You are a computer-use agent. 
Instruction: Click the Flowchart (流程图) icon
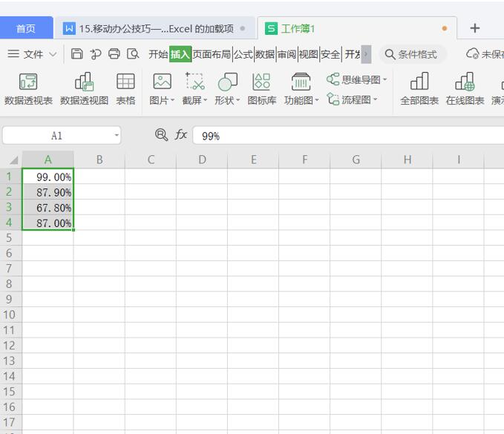click(x=333, y=99)
